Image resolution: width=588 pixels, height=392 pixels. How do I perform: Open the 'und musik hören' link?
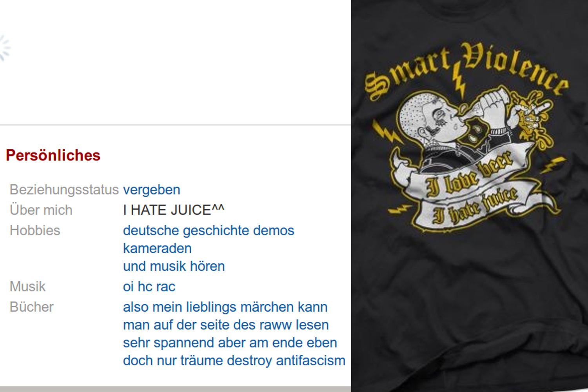(x=174, y=266)
